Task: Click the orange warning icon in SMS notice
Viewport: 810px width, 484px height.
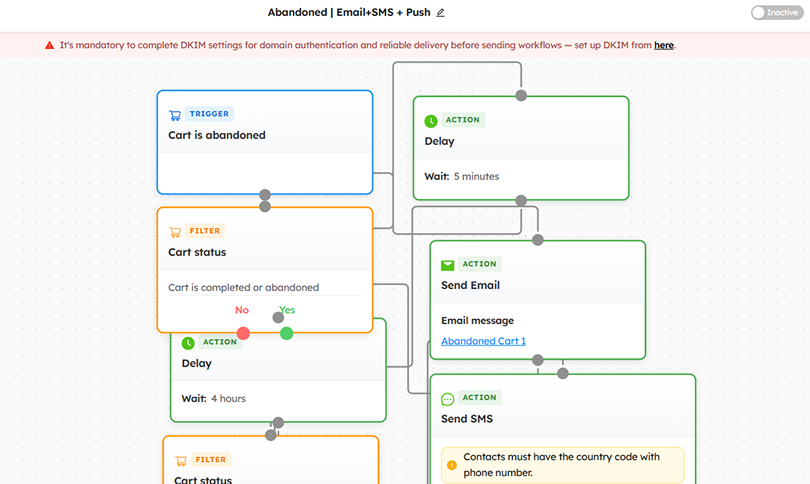Action: click(x=451, y=465)
